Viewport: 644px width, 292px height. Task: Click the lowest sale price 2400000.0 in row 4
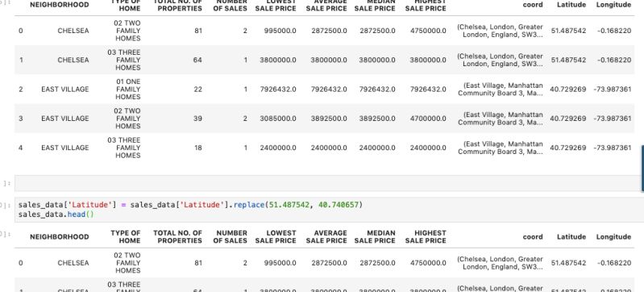click(277, 148)
